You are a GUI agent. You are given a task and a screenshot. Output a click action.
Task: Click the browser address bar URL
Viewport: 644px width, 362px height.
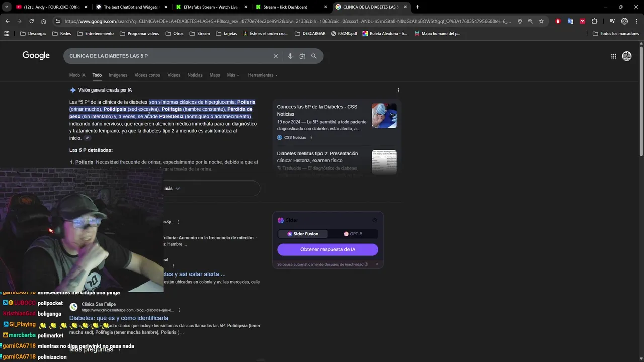coord(287,21)
